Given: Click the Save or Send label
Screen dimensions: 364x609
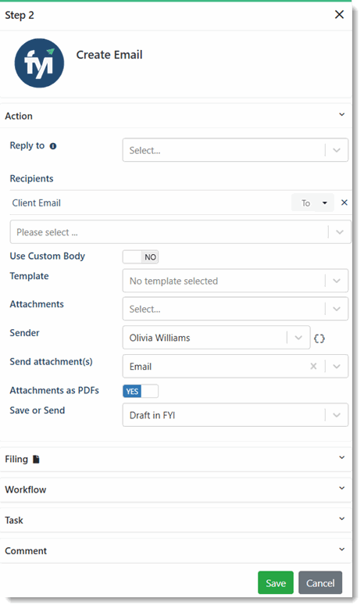Looking at the screenshot, I should 37,410.
